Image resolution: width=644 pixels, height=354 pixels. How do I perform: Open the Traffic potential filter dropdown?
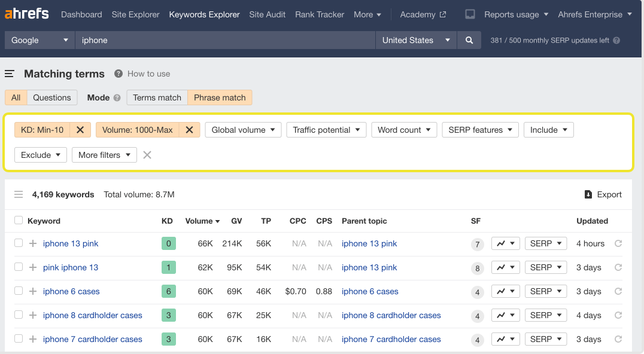tap(326, 130)
